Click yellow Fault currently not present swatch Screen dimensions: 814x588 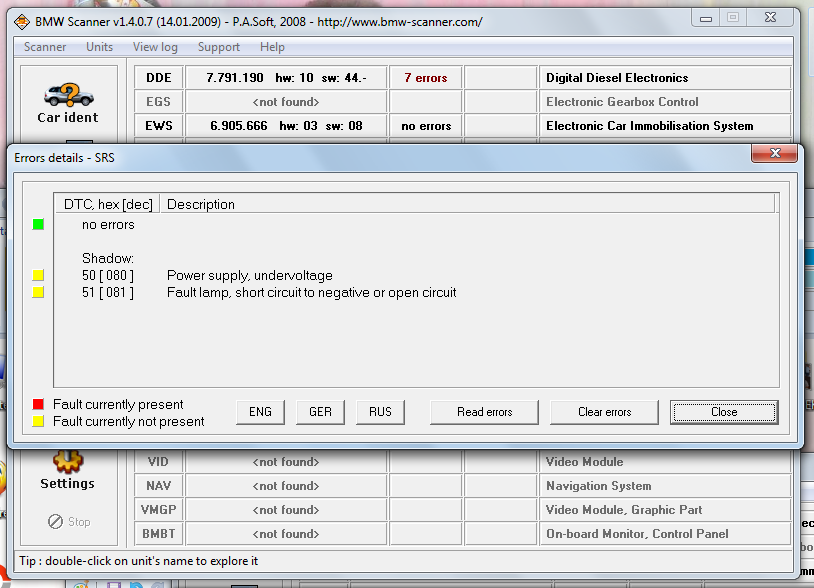point(38,421)
